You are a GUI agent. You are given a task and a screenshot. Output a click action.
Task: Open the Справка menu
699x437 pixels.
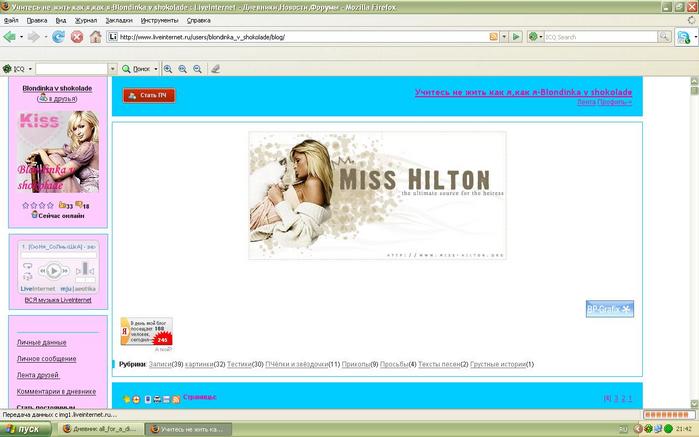coord(198,21)
